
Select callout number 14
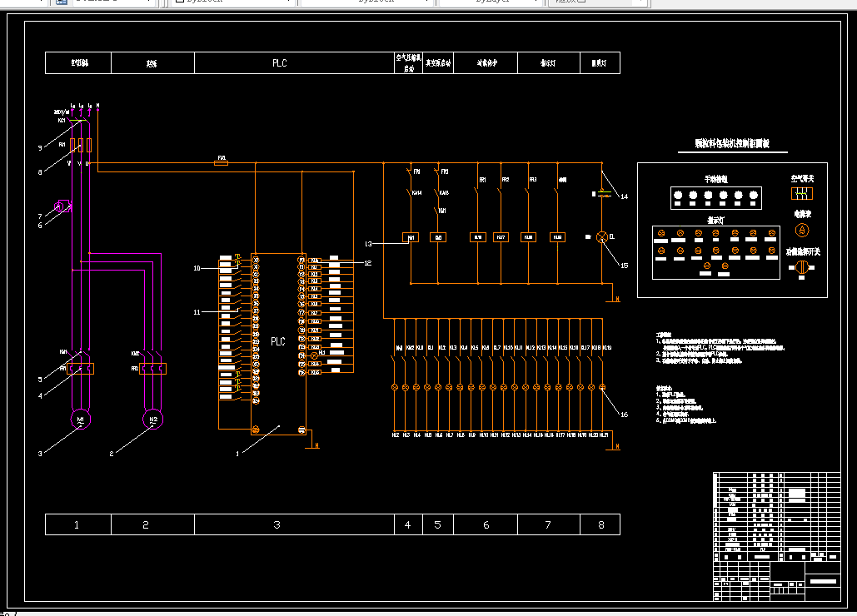click(x=624, y=196)
